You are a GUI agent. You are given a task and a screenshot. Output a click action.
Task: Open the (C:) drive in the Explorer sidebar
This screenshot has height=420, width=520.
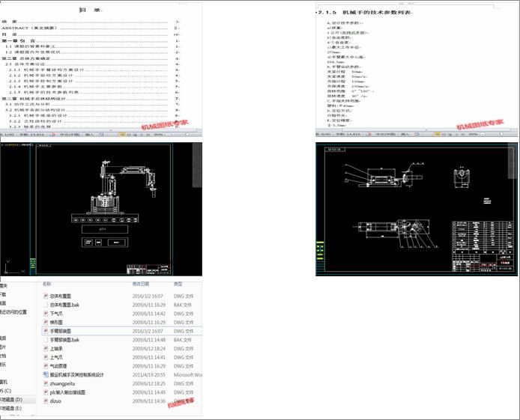pyautogui.click(x=6, y=391)
